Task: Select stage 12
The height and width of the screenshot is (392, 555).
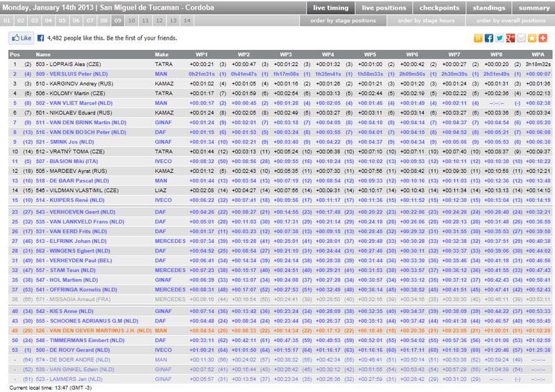Action: [x=160, y=21]
